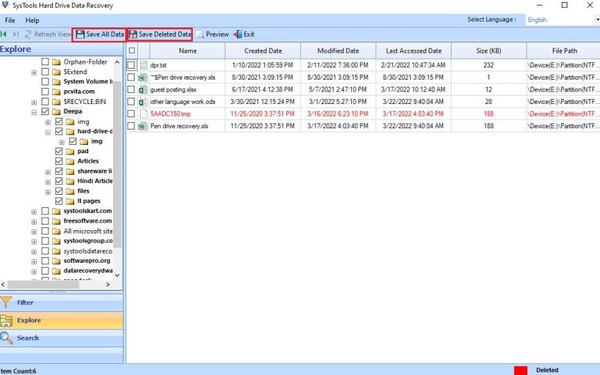Select the Articles folder in tree
Viewport: 600px width, 375px height.
(x=88, y=161)
